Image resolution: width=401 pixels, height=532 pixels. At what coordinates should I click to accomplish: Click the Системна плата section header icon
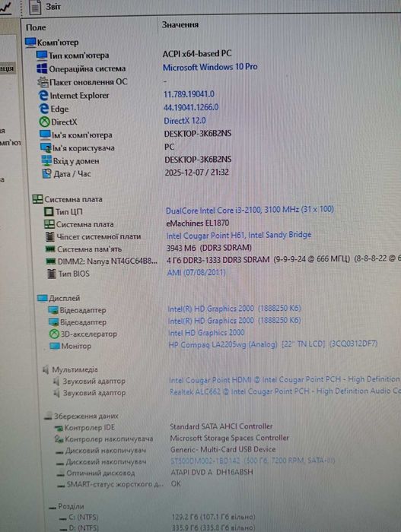coord(38,199)
